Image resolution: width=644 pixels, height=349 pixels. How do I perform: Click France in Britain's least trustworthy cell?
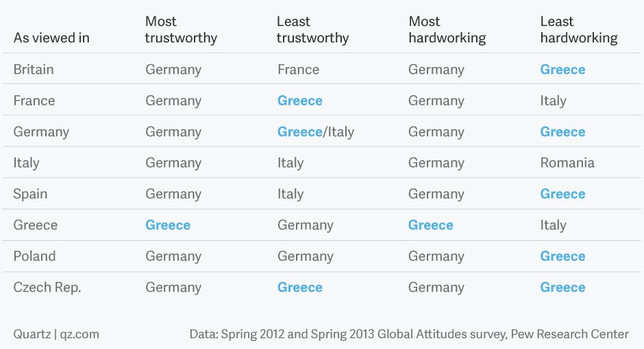298,69
